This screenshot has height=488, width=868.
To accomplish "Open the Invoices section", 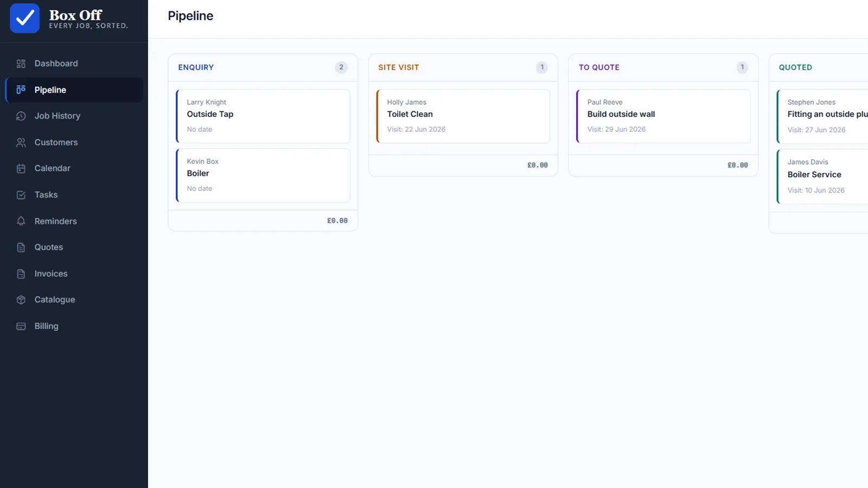I will click(x=74, y=274).
